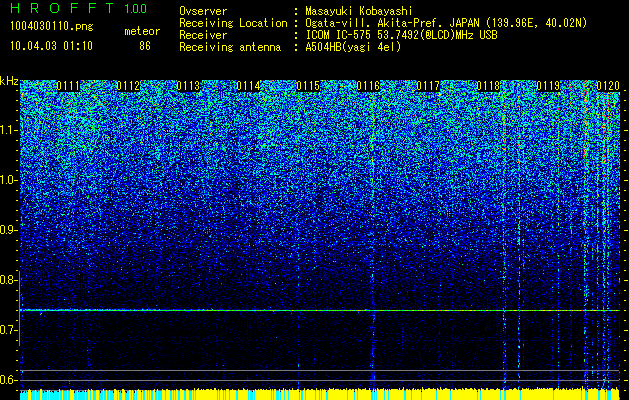The width and height of the screenshot is (629, 400).
Task: Click the timestamp 10.04.03 01:10
Action: (51, 46)
